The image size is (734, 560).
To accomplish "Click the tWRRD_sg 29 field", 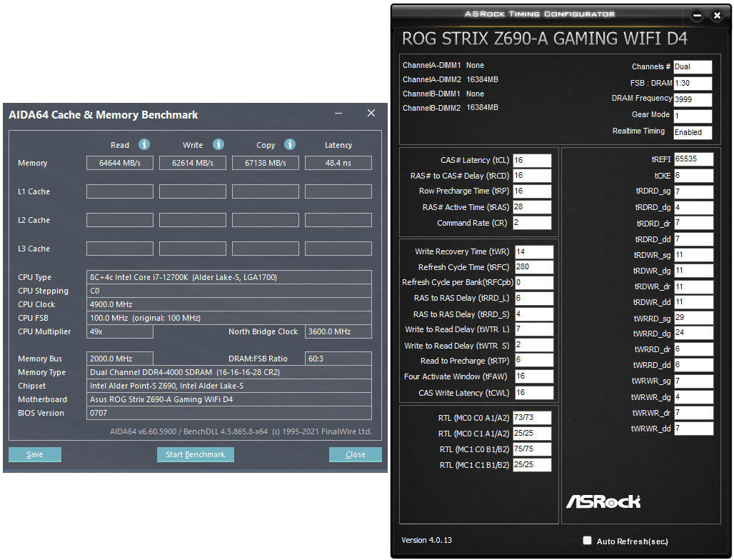I will pos(694,318).
